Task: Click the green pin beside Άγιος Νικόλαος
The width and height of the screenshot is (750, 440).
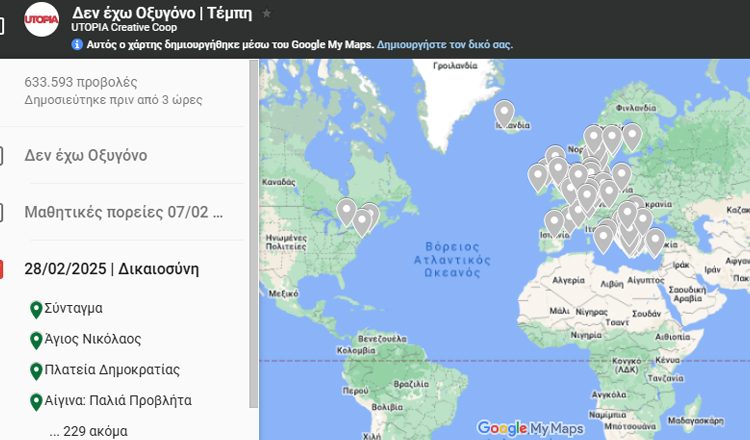Action: (36, 340)
